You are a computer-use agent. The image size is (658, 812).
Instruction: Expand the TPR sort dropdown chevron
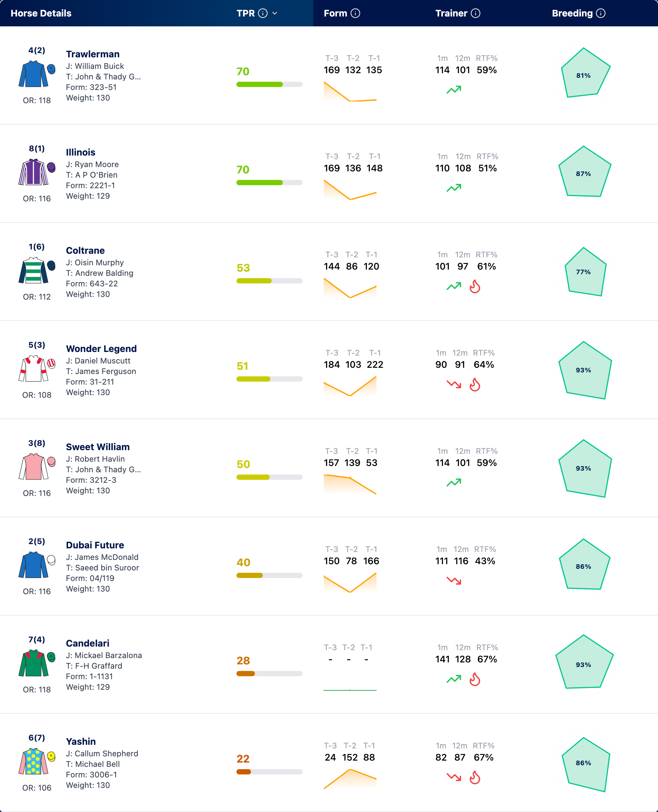pos(275,13)
